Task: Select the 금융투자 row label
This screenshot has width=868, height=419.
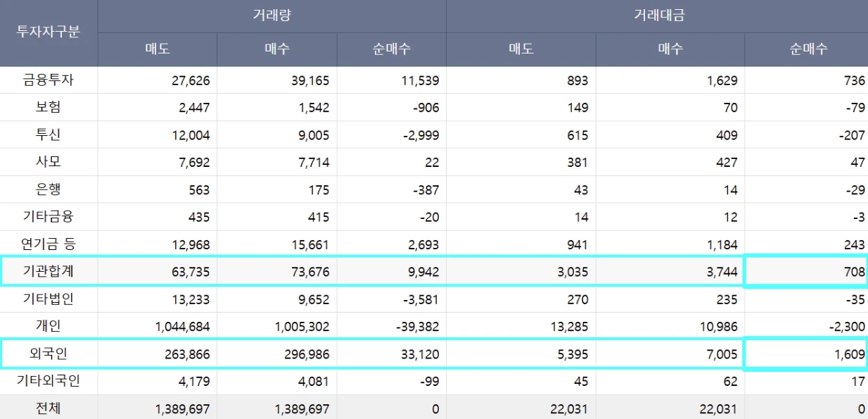Action: coord(49,80)
